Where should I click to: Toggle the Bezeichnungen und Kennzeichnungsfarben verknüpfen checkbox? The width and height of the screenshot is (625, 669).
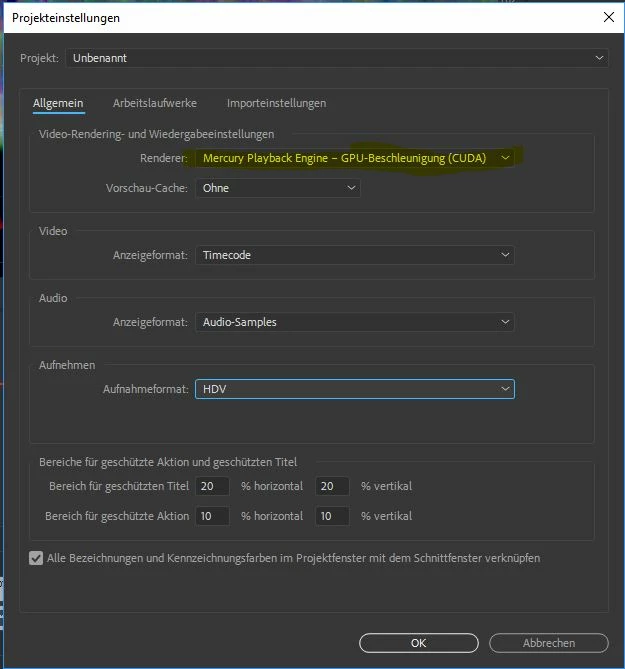(x=36, y=558)
